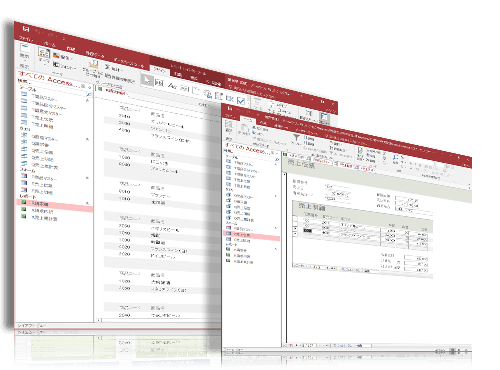Open the データベースツール tab in the back window
The height and width of the screenshot is (370, 500).
(x=129, y=62)
